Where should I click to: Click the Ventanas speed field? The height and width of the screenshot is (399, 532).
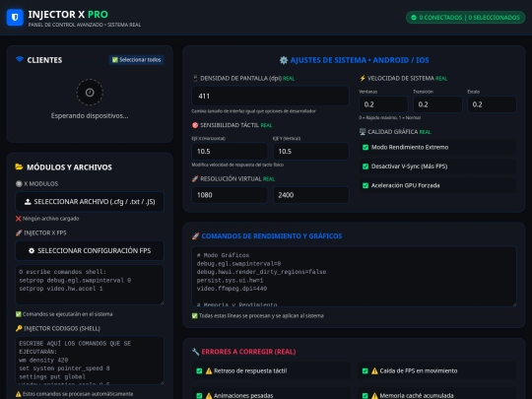pos(383,104)
